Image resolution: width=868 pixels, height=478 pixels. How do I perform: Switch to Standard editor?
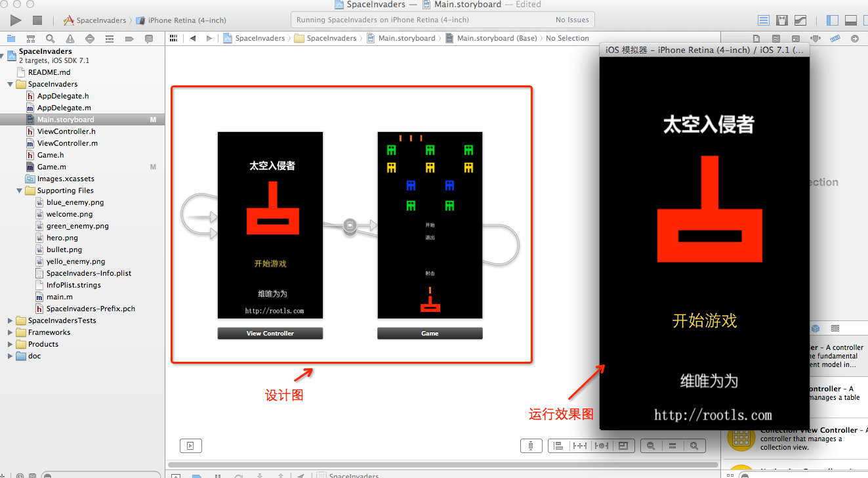(764, 20)
